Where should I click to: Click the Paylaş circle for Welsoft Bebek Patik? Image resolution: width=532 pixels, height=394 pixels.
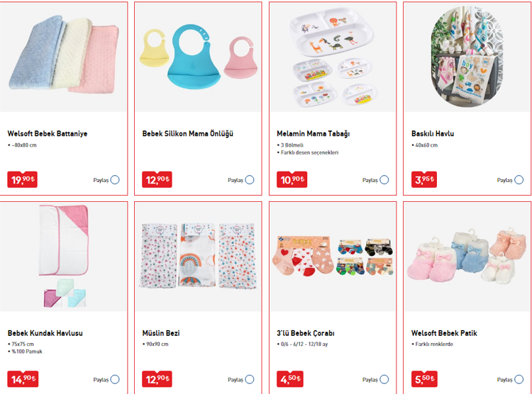519,379
